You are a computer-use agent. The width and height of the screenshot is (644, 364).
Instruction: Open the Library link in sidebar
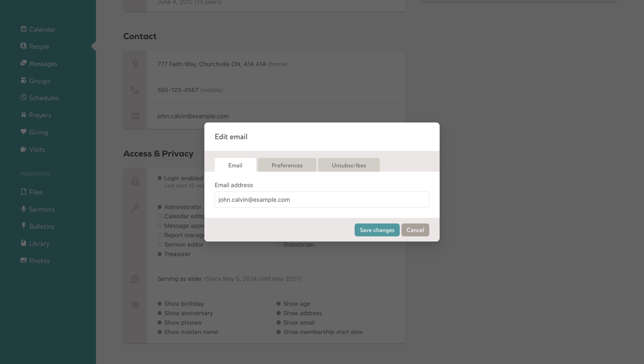coord(39,243)
